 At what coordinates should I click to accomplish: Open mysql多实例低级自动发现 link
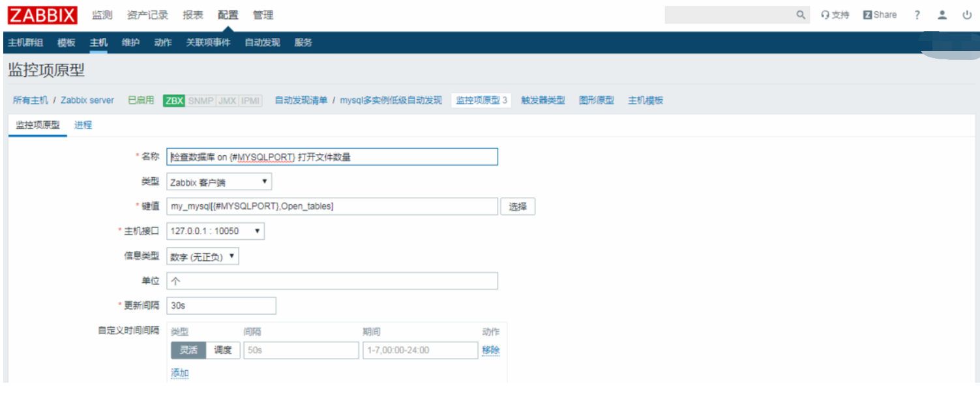pyautogui.click(x=391, y=100)
